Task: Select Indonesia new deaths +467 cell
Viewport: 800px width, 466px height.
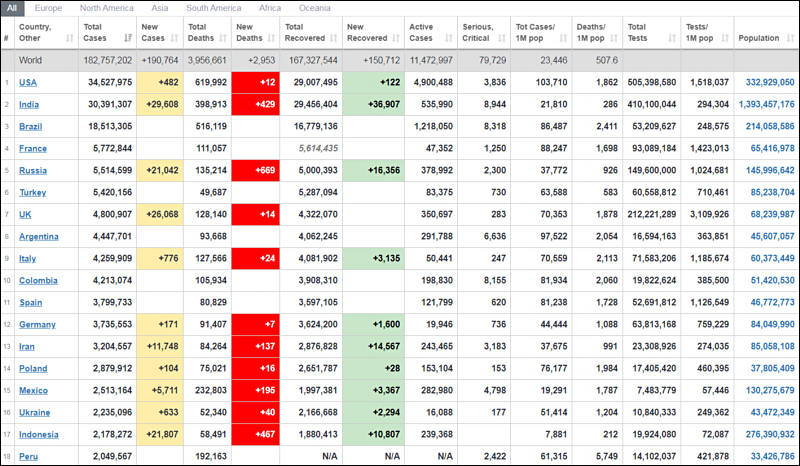Action: (256, 434)
